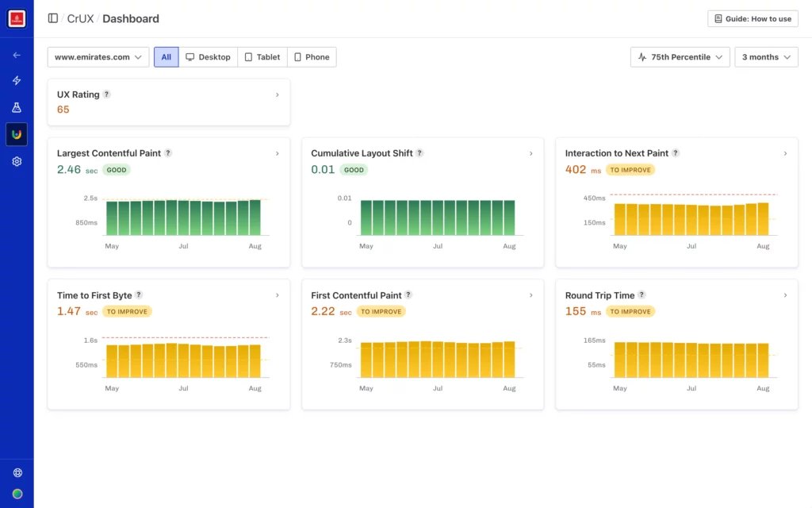This screenshot has width=812, height=508.
Task: Click the Dashboard breadcrumb title
Action: tap(131, 19)
